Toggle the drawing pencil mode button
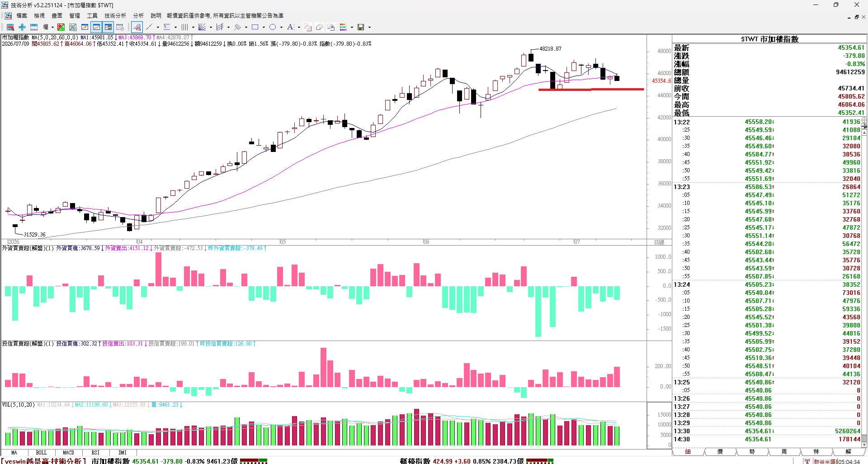 (x=137, y=27)
